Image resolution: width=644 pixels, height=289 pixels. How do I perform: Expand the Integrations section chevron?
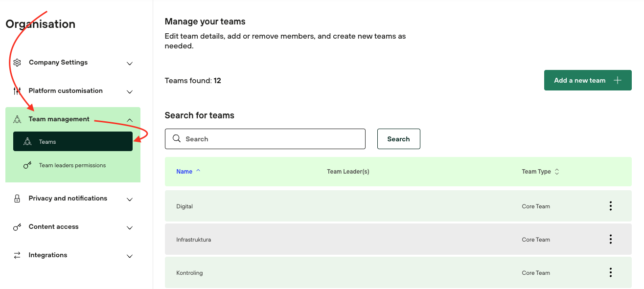130,256
